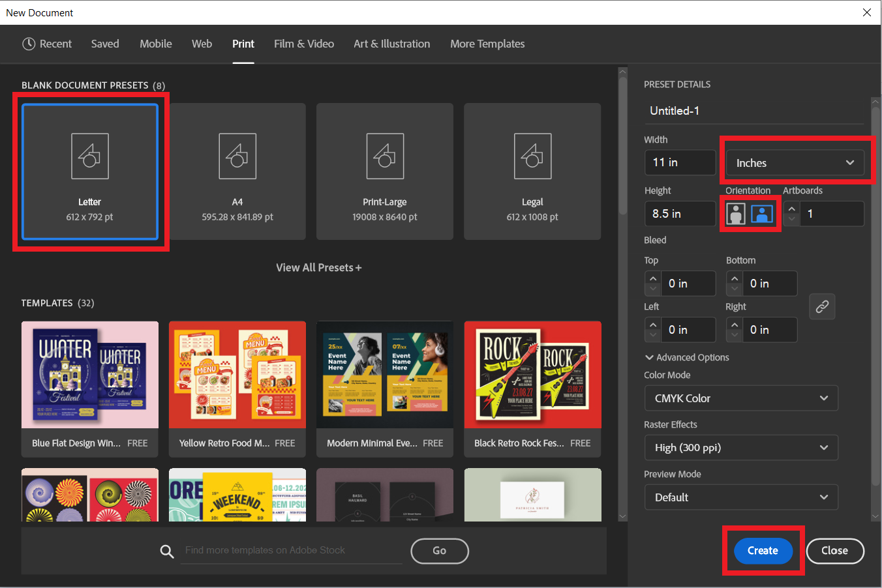
Task: Close the New Document dialog window
Action: tap(867, 12)
